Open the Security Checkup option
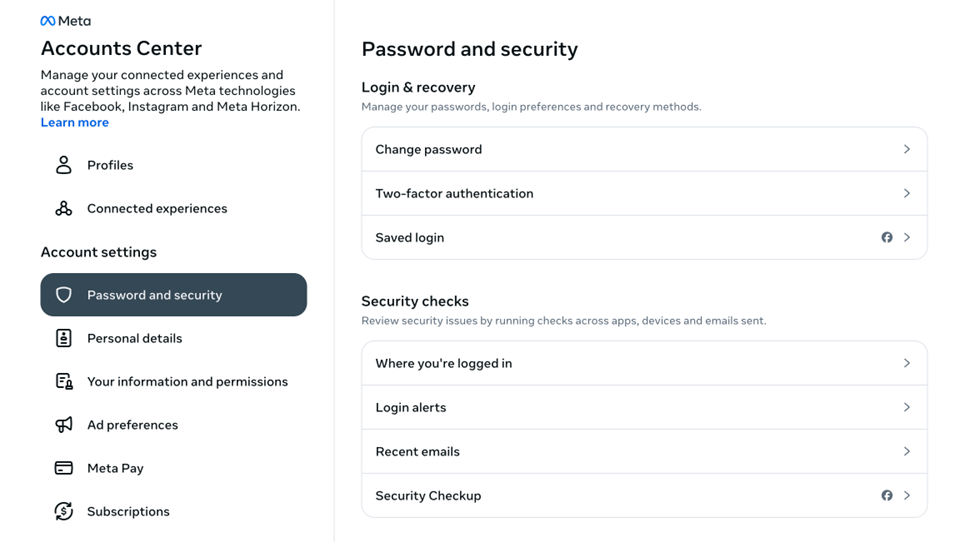Screen dimensions: 975x542 click(428, 496)
